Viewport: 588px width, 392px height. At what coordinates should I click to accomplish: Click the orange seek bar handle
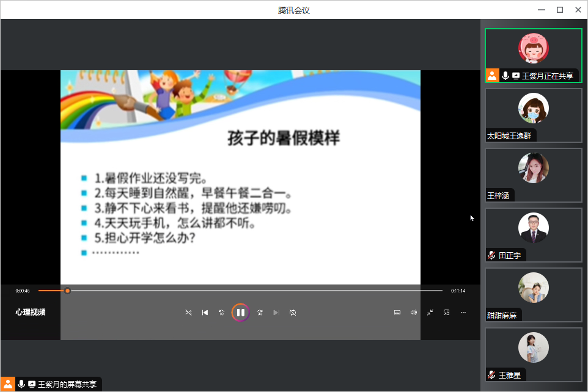[67, 291]
